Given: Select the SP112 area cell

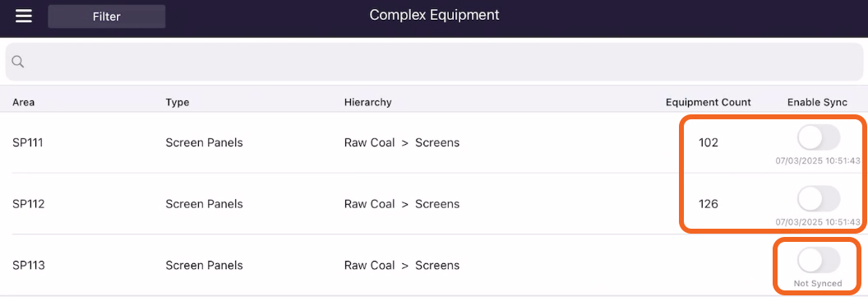Looking at the screenshot, I should pos(28,204).
